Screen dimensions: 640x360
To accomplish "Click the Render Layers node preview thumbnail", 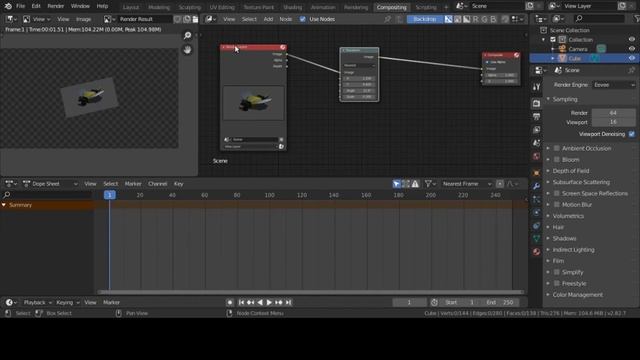I will pyautogui.click(x=253, y=103).
